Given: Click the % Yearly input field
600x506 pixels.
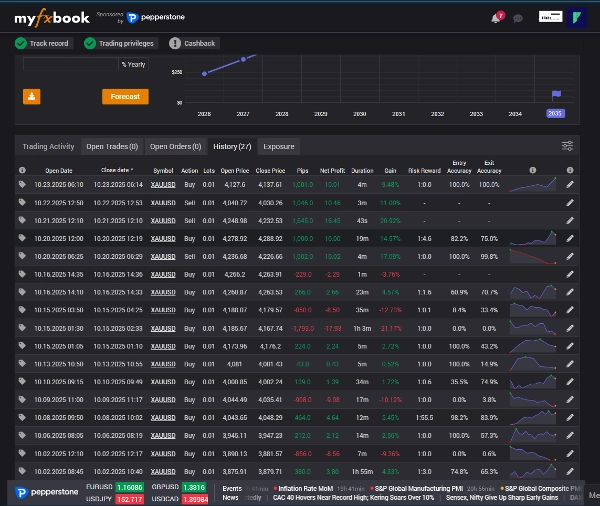Looking at the screenshot, I should click(70, 64).
